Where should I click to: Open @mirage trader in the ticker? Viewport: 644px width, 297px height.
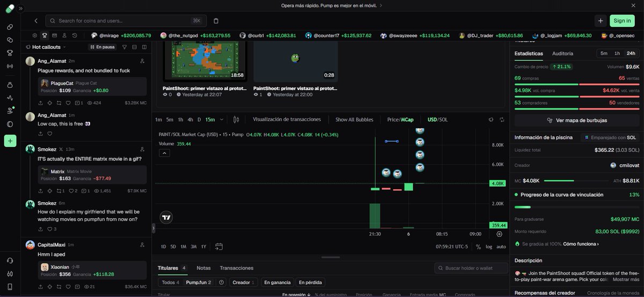click(121, 35)
